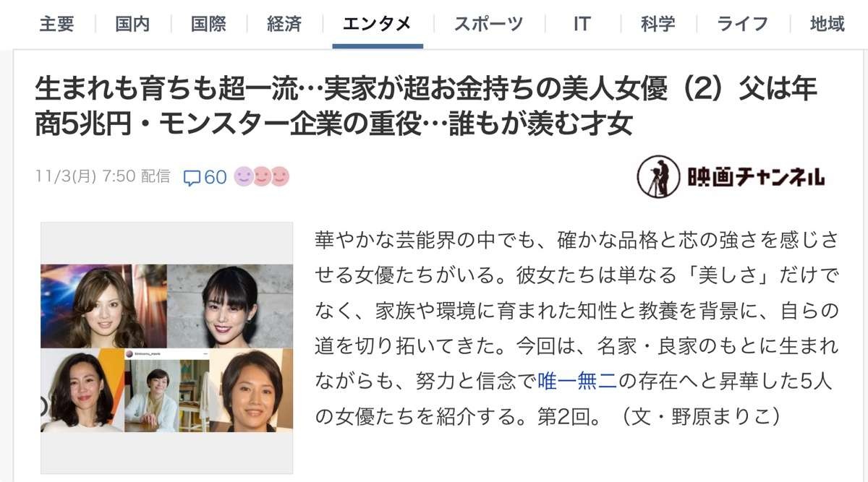Open the 地域 tab

pos(827,24)
